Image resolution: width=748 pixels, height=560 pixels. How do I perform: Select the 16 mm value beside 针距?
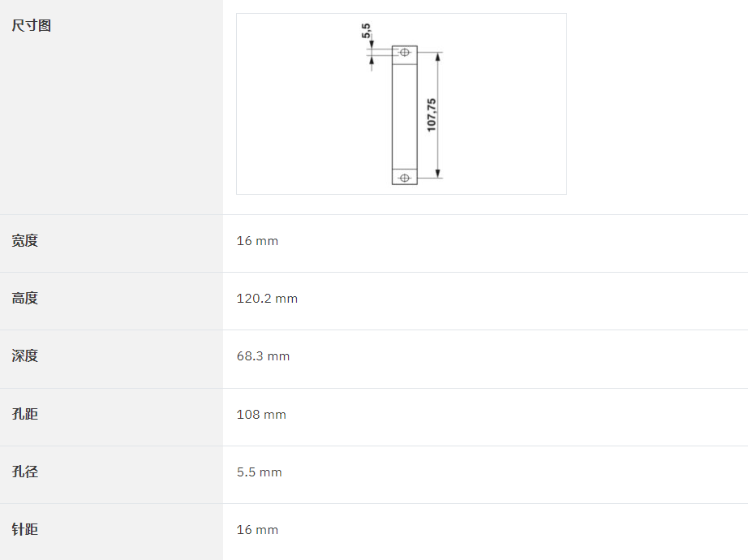[x=257, y=529]
